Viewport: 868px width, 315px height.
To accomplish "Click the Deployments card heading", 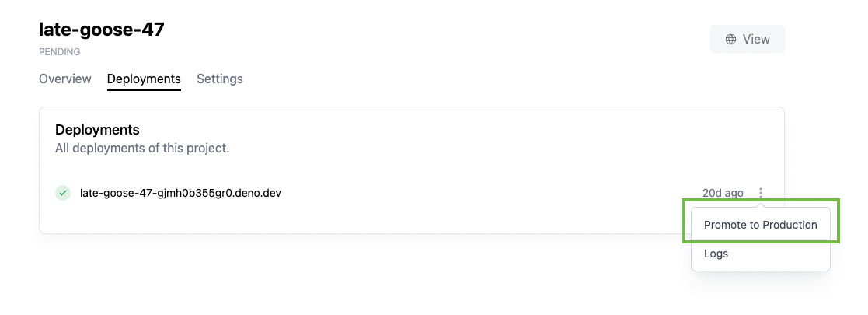I will point(97,129).
